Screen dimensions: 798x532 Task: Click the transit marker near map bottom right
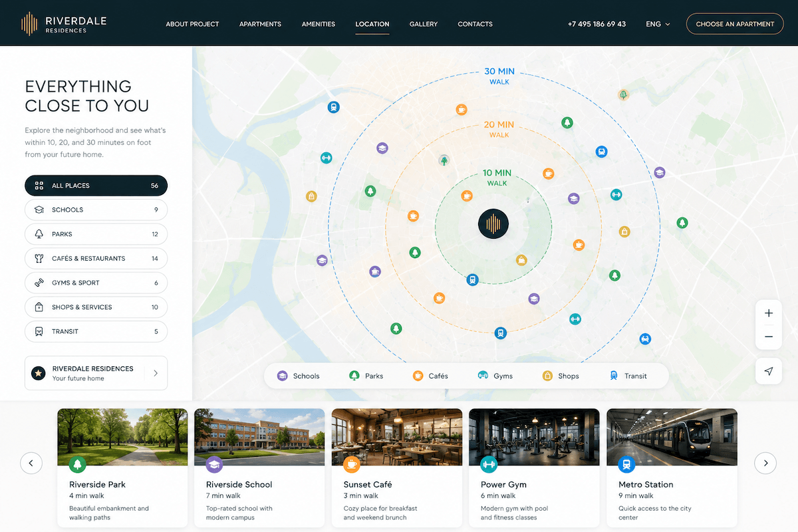pos(644,339)
